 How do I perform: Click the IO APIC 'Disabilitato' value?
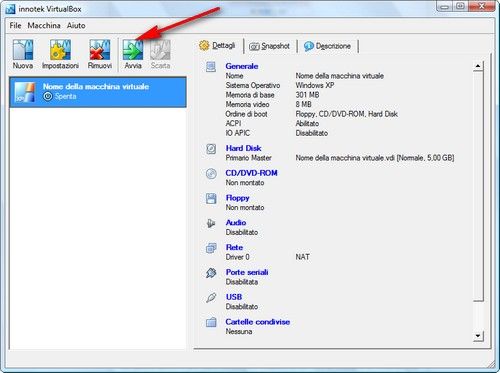311,133
